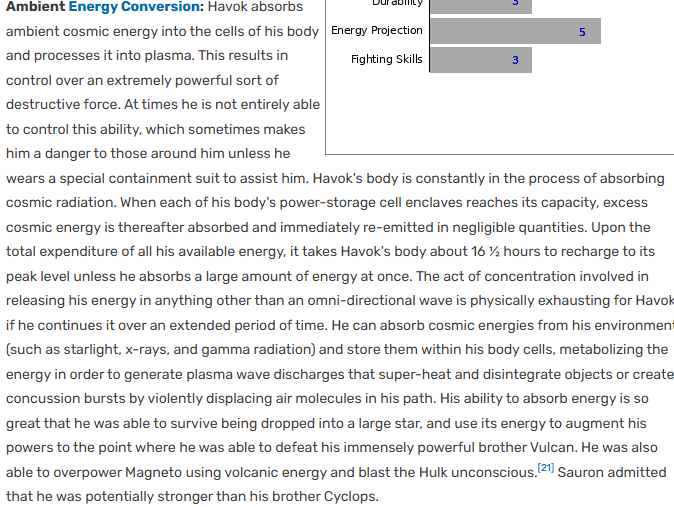The height and width of the screenshot is (507, 674).
Task: Click the Durability label in power grid
Action: (397, 3)
